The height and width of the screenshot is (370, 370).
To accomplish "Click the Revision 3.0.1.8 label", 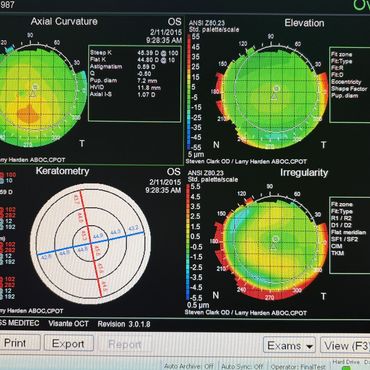I will tap(124, 324).
